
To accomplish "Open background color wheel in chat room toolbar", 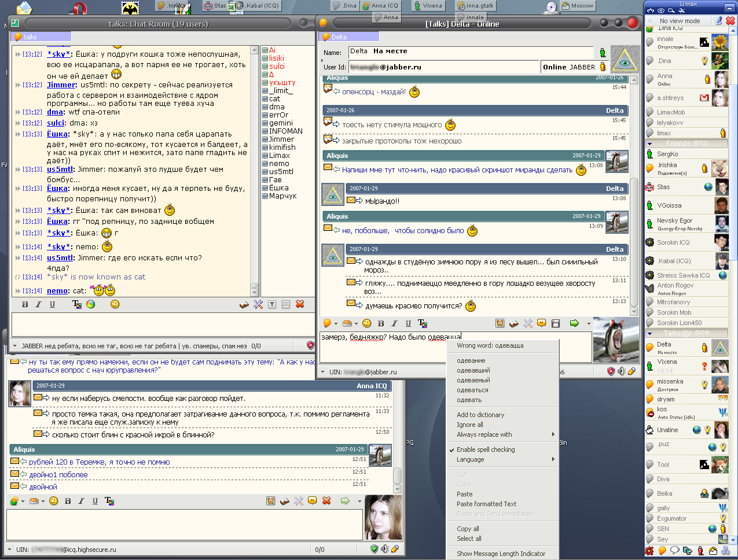I will (91, 304).
